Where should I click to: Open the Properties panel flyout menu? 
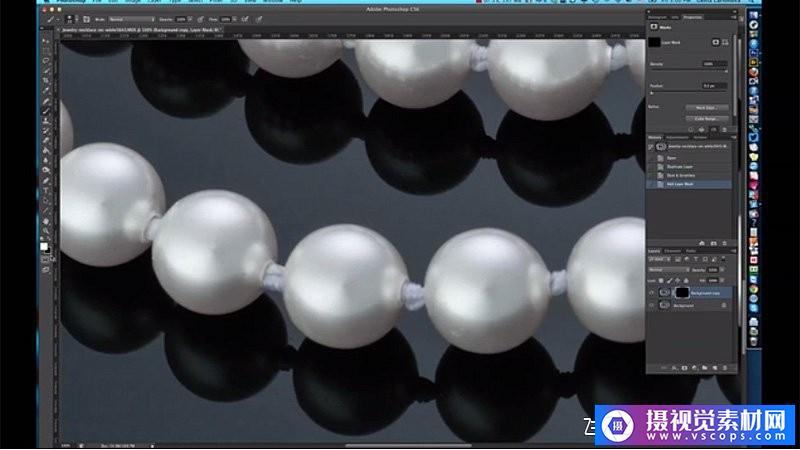(734, 17)
